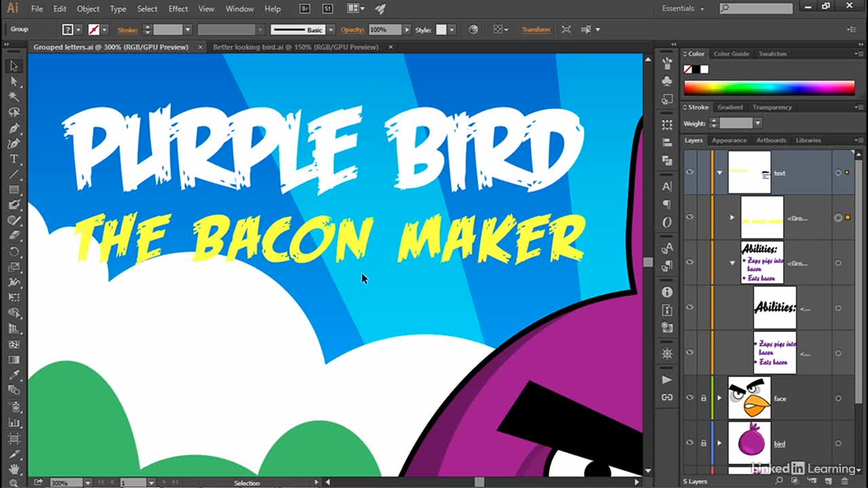Unlock the bird layer
The width and height of the screenshot is (868, 488).
[x=703, y=443]
